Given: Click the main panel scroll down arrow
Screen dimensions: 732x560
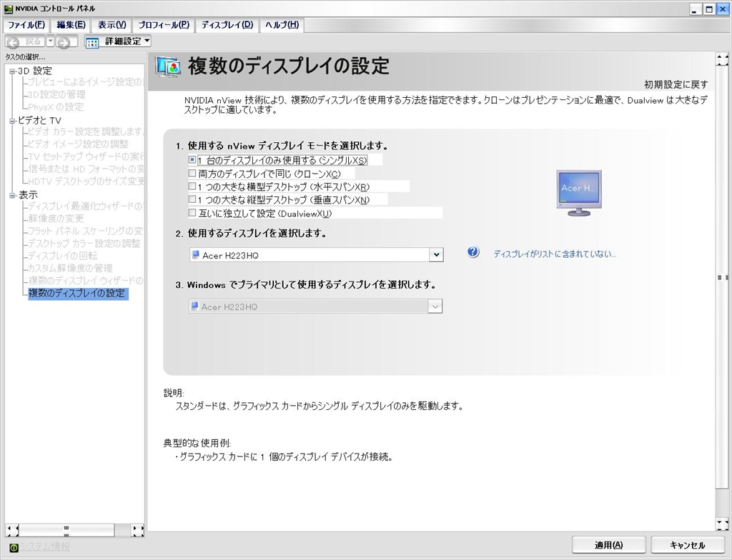Looking at the screenshot, I should (x=722, y=524).
